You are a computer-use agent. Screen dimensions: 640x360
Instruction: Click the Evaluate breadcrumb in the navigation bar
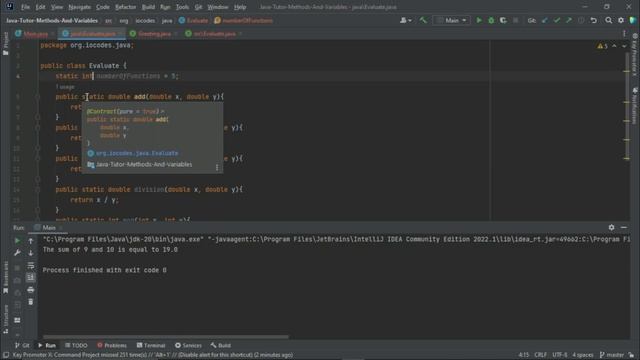(x=194, y=20)
